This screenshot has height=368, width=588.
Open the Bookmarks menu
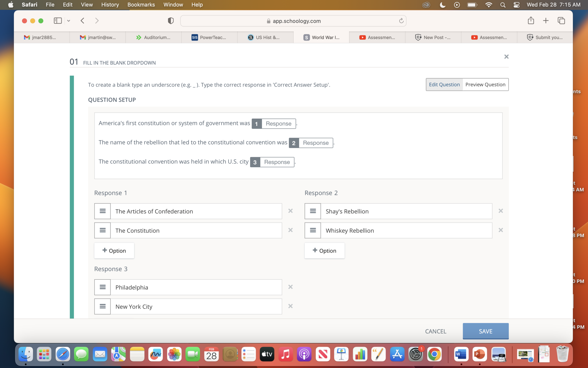[x=141, y=5]
